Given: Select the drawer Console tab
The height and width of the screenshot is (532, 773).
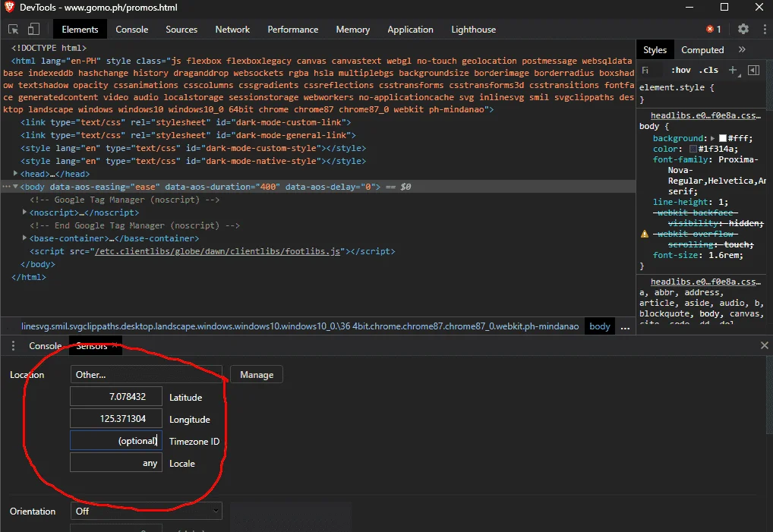Looking at the screenshot, I should click(x=45, y=346).
